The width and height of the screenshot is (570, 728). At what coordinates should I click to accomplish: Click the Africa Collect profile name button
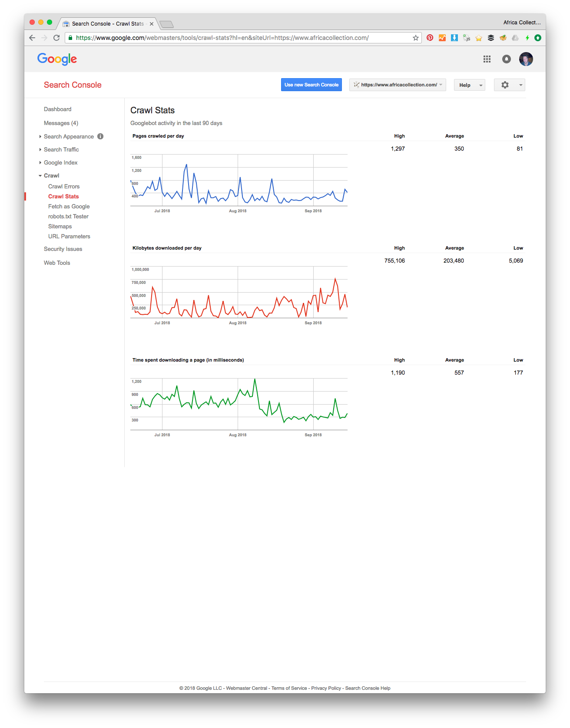(522, 23)
